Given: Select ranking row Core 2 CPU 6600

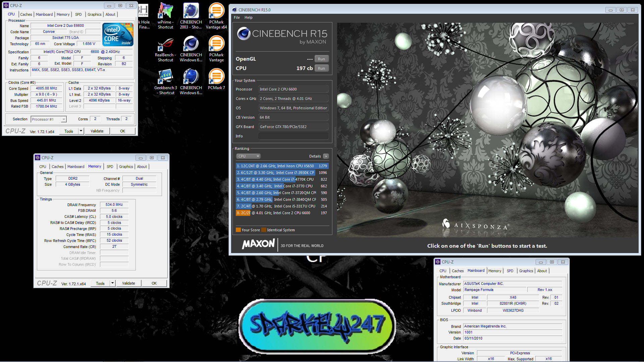Looking at the screenshot, I should tap(282, 213).
